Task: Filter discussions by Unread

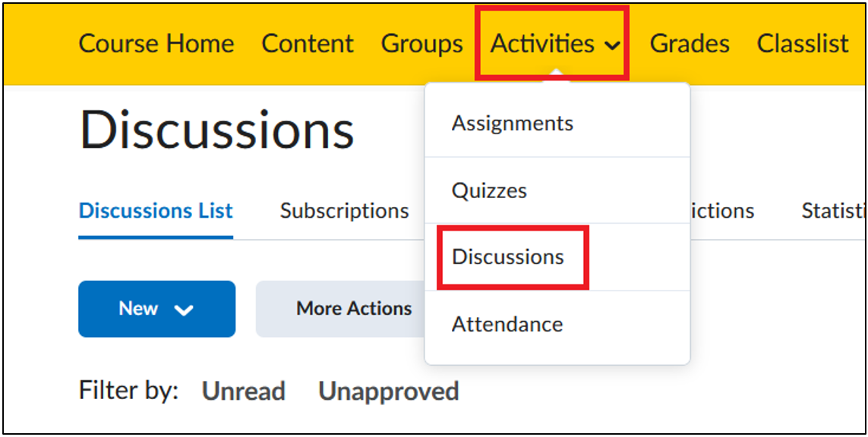Action: pos(244,391)
